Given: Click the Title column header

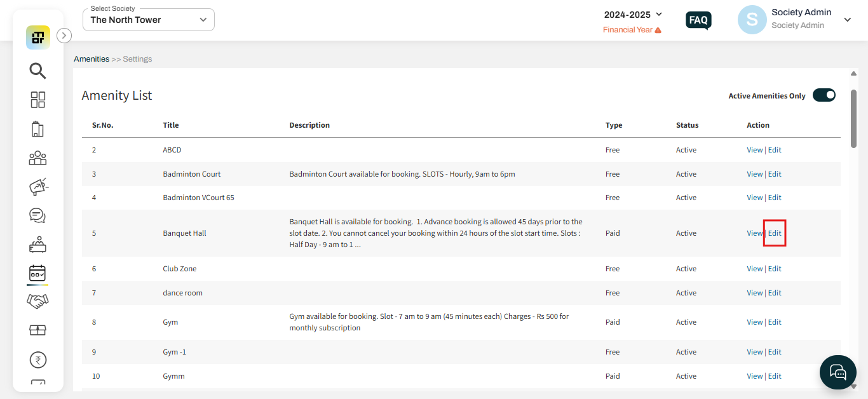Looking at the screenshot, I should pyautogui.click(x=171, y=125).
